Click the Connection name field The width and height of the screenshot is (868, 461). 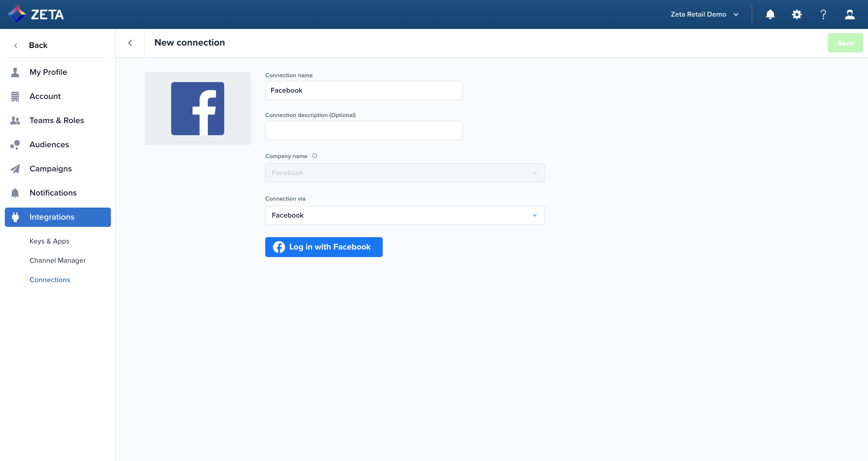363,91
